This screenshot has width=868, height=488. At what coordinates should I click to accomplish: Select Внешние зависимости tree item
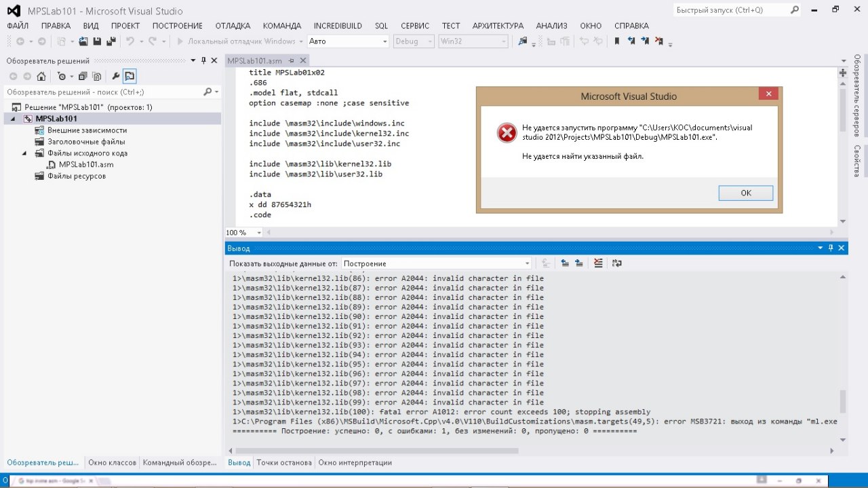click(87, 130)
